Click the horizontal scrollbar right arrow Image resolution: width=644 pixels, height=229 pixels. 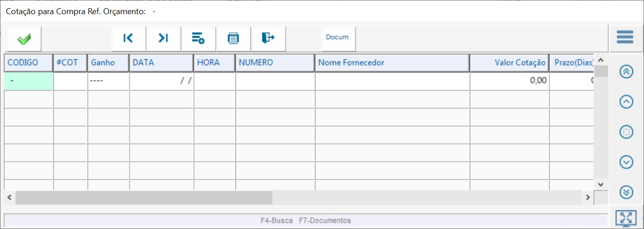click(588, 197)
